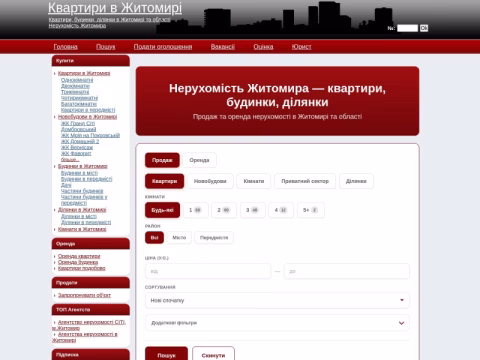Image resolution: width=480 pixels, height=360 pixels.
Task: Open Запропонувати об'єкт link
Action: (x=84, y=295)
